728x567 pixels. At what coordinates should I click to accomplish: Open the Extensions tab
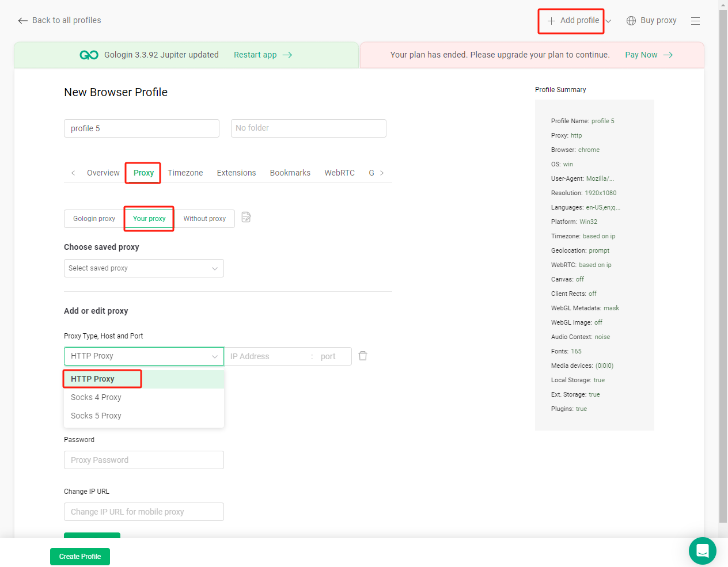pyautogui.click(x=236, y=173)
